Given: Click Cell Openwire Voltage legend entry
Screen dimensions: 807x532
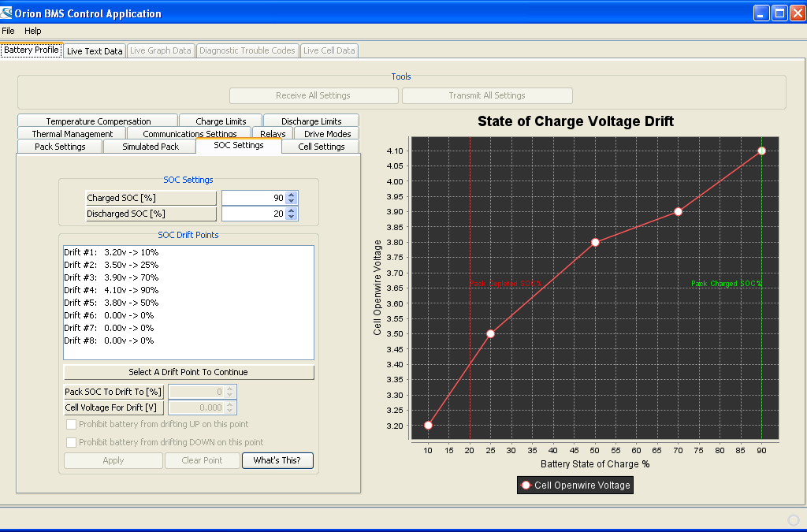Looking at the screenshot, I should pos(575,485).
